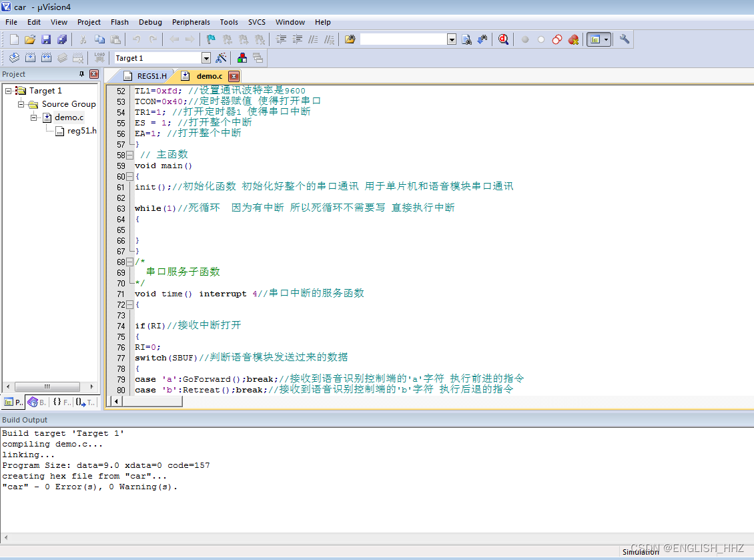Viewport: 754px width, 560px height.
Task: Rebuild all target files icon
Action: (x=46, y=57)
